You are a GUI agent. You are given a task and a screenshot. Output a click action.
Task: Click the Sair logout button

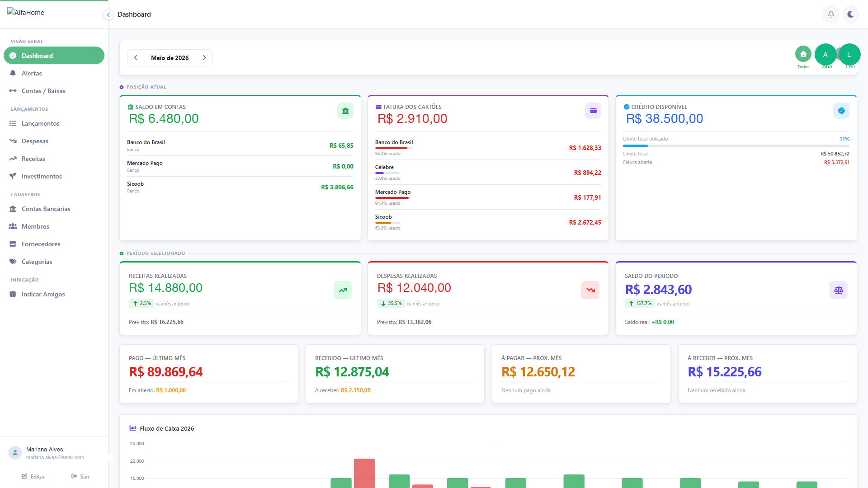(80, 476)
